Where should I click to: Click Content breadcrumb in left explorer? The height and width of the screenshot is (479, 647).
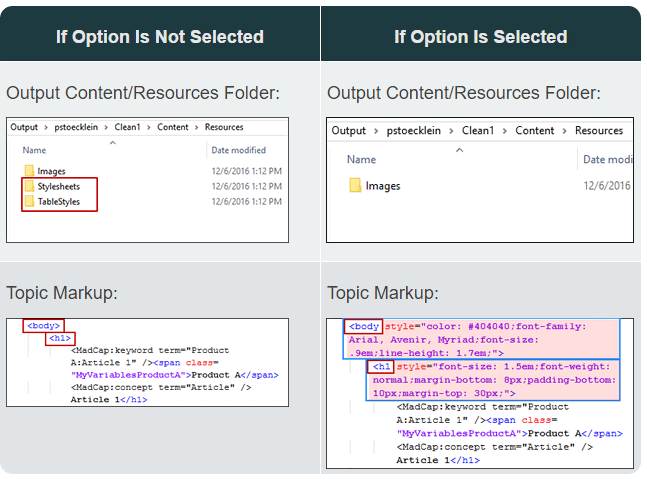pos(172,127)
